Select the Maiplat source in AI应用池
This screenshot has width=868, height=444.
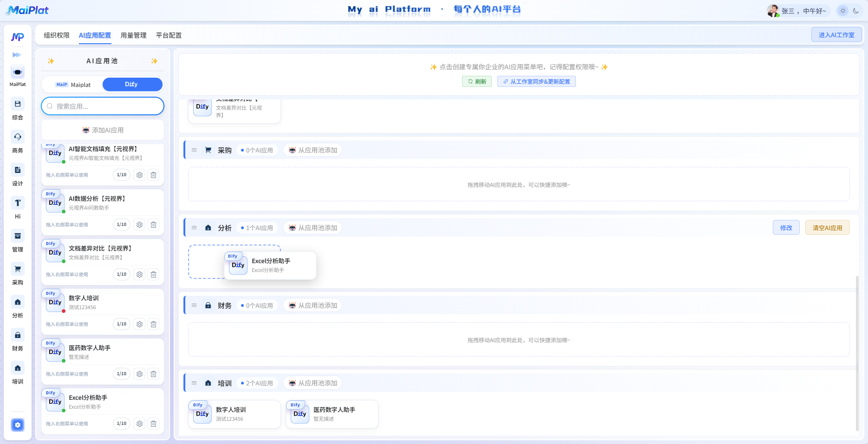tap(72, 85)
